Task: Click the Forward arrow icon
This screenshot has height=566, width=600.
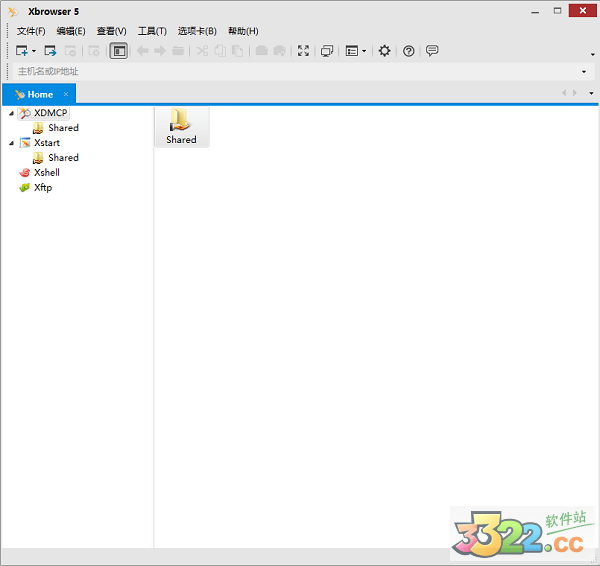Action: pos(160,51)
